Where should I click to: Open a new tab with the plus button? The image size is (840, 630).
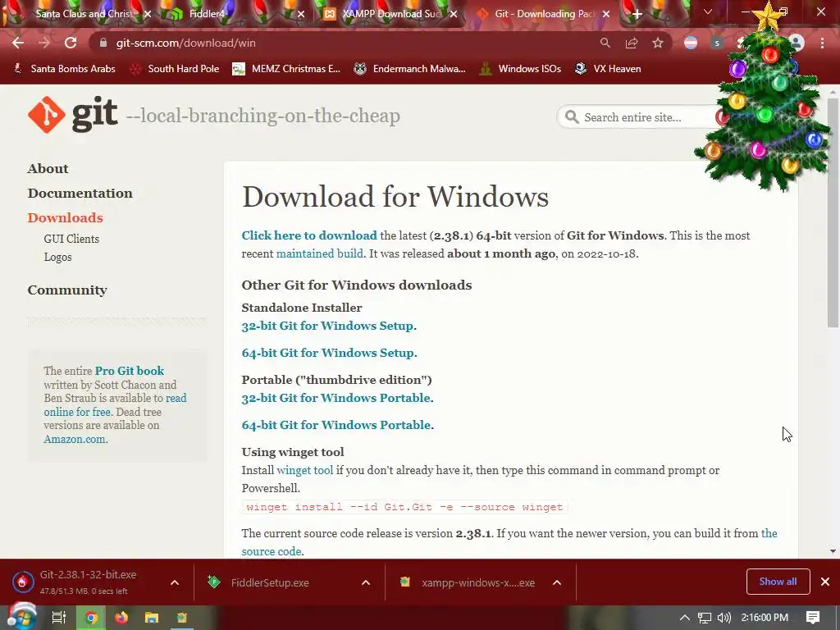[x=637, y=14]
